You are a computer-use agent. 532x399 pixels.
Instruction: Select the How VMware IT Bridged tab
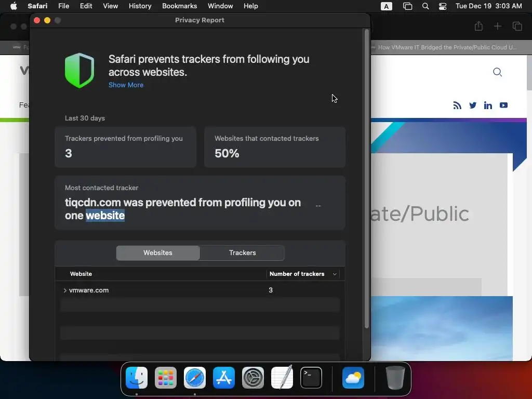[x=447, y=47]
